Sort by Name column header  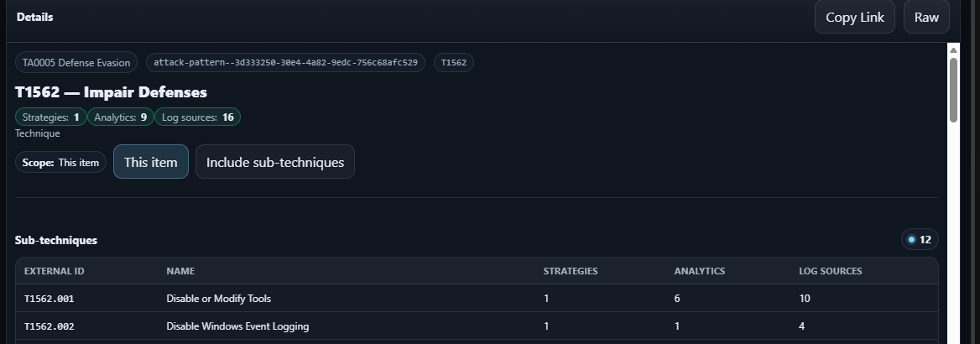180,271
